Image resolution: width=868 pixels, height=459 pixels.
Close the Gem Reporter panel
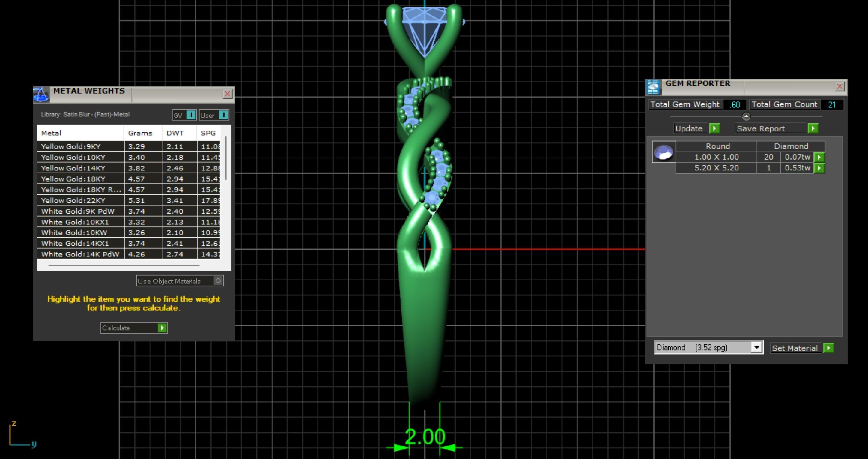[839, 87]
